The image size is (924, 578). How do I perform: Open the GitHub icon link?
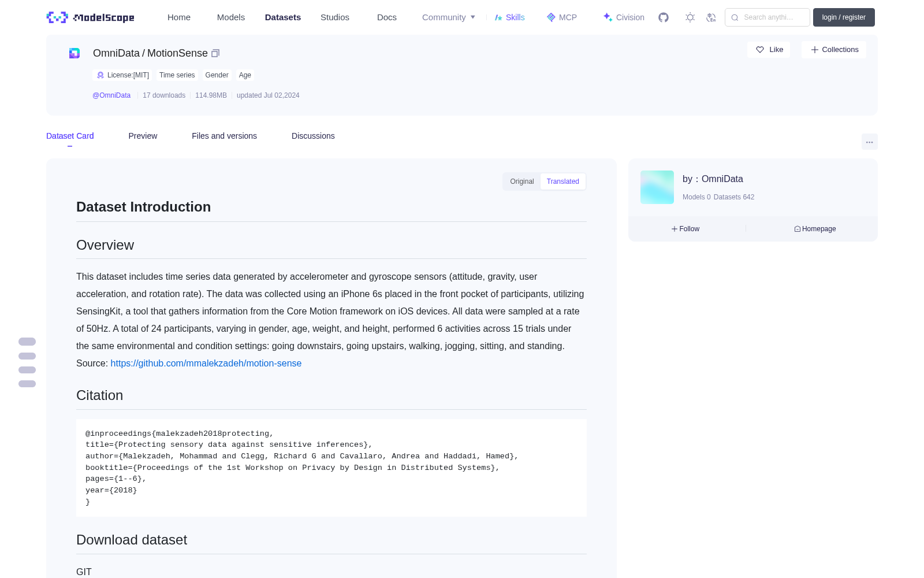click(664, 17)
